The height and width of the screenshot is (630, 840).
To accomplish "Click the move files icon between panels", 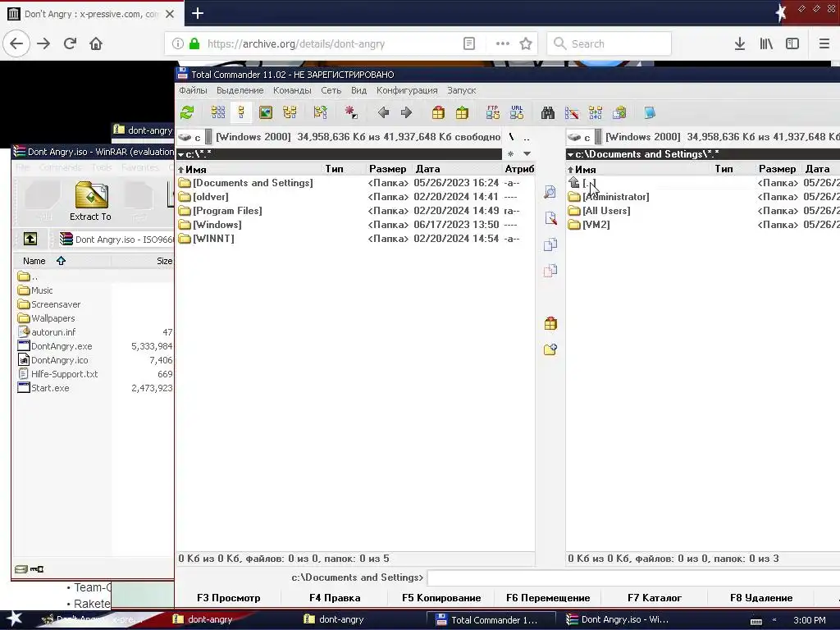I will pyautogui.click(x=550, y=271).
